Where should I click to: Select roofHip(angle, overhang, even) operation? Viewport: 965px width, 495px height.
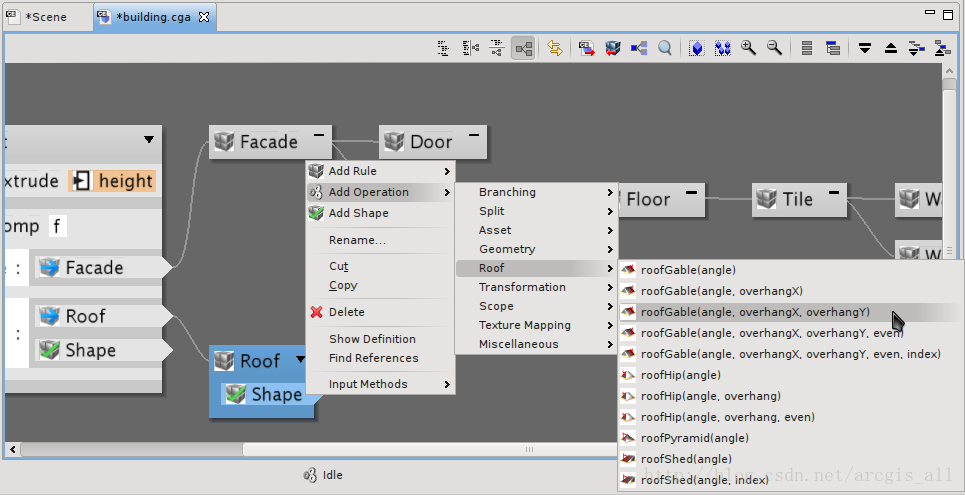(x=791, y=417)
